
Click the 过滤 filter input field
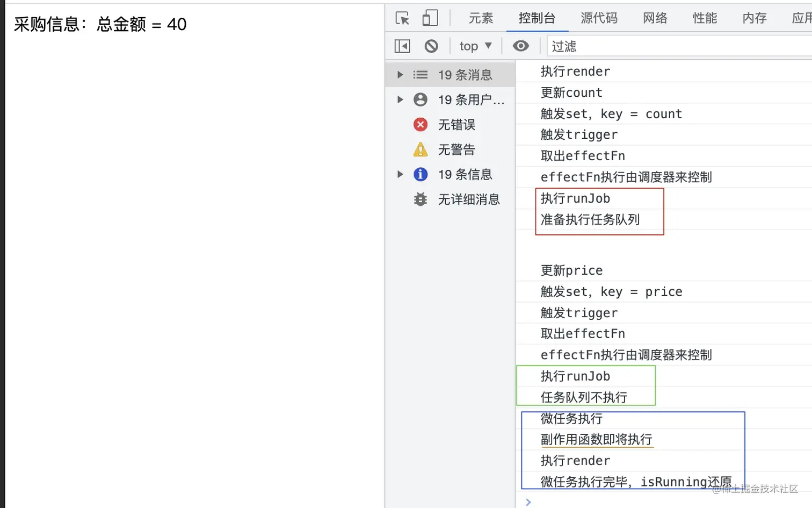679,46
